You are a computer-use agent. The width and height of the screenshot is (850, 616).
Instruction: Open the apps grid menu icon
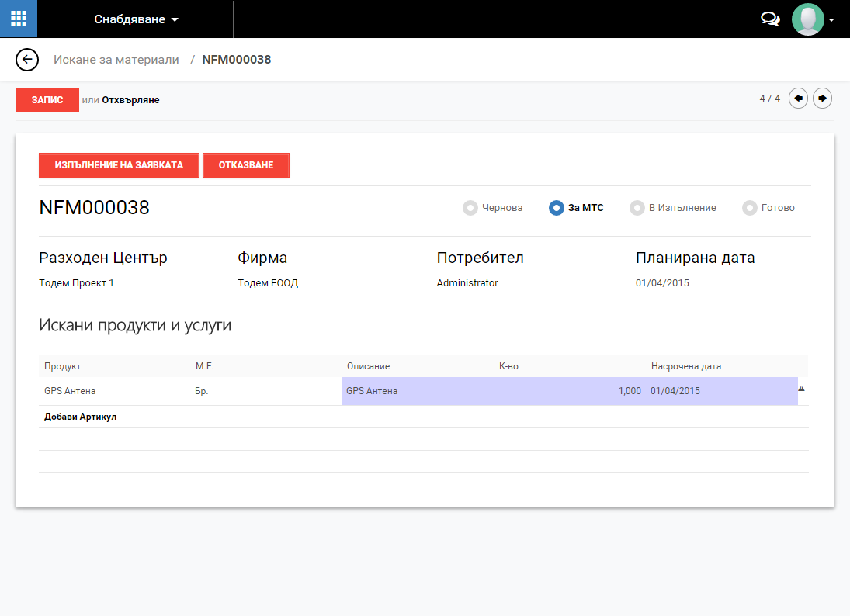[x=19, y=19]
